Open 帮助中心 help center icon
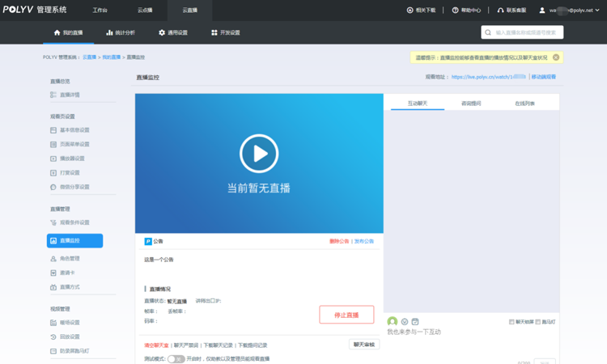 click(455, 11)
